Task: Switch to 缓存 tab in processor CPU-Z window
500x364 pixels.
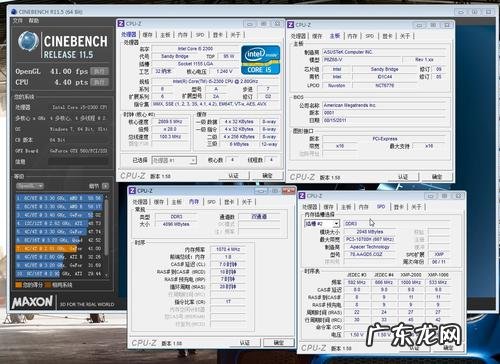Action: point(147,35)
